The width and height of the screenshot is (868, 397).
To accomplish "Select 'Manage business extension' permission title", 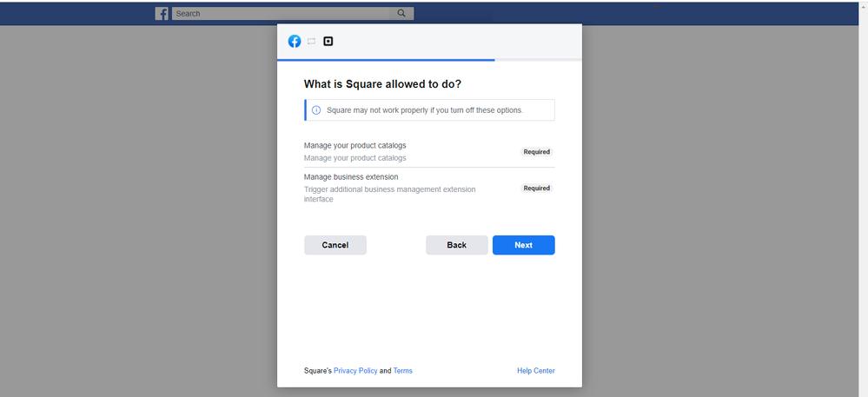I will point(351,177).
